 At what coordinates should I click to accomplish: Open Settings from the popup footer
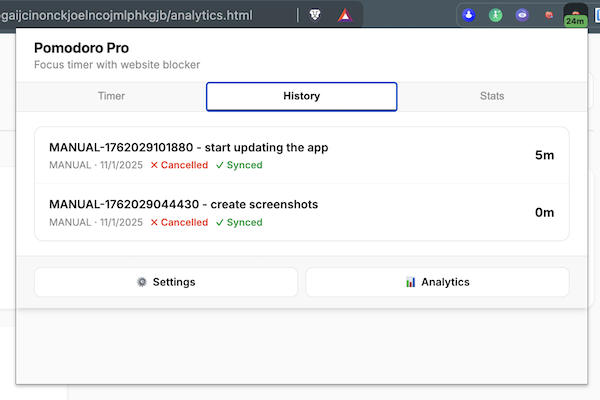pos(166,282)
